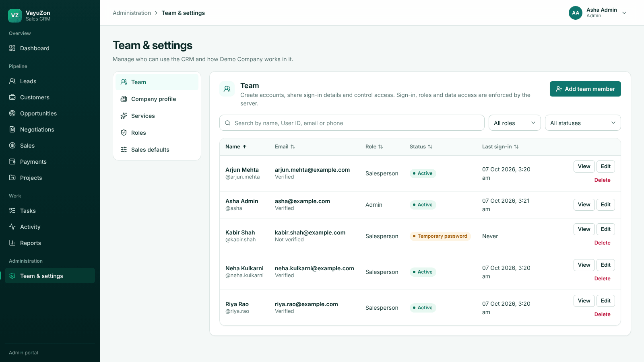644x362 pixels.
Task: Click the Roles shield icon
Action: coord(124,133)
